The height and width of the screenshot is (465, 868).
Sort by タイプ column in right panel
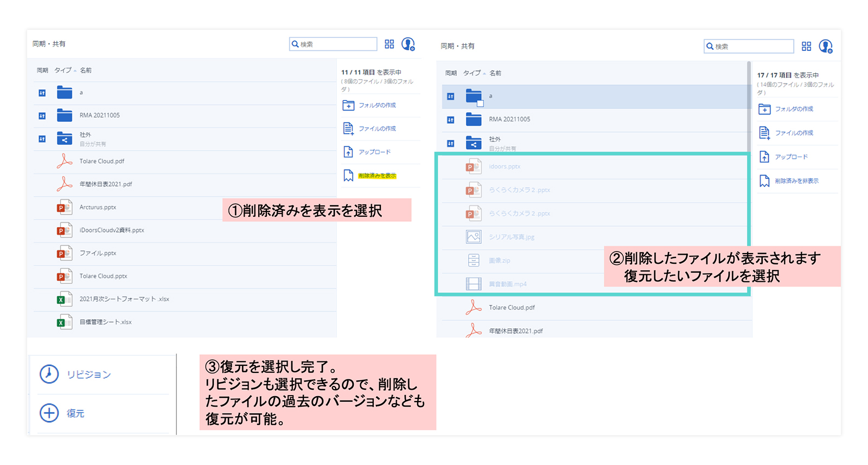pos(472,73)
